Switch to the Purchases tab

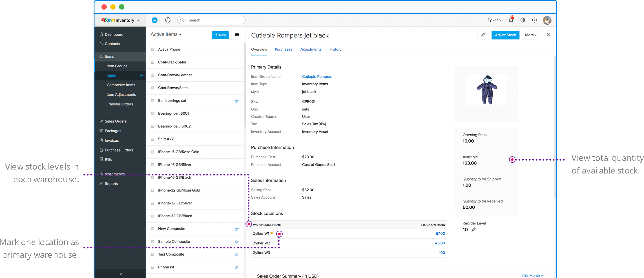pyautogui.click(x=283, y=49)
